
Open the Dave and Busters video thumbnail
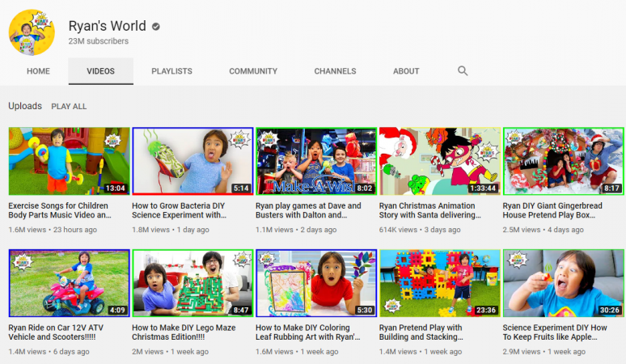coord(316,161)
